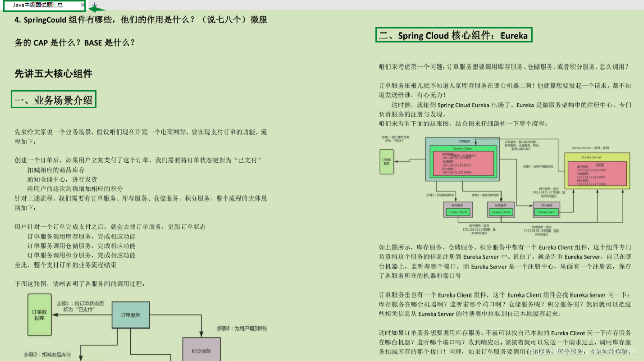Click the 订单服务 box in the bottom-left flowchart
Screen dimensions: 644x361
(130, 315)
